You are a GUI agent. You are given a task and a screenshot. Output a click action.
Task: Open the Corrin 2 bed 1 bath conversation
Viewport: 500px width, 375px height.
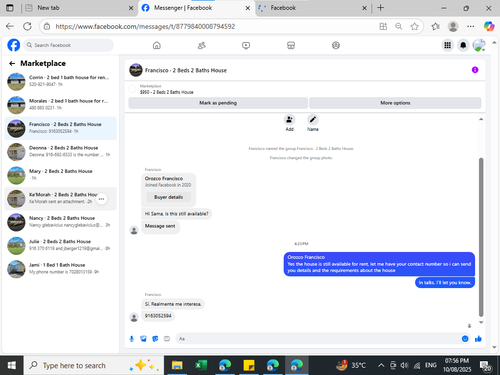(x=60, y=81)
